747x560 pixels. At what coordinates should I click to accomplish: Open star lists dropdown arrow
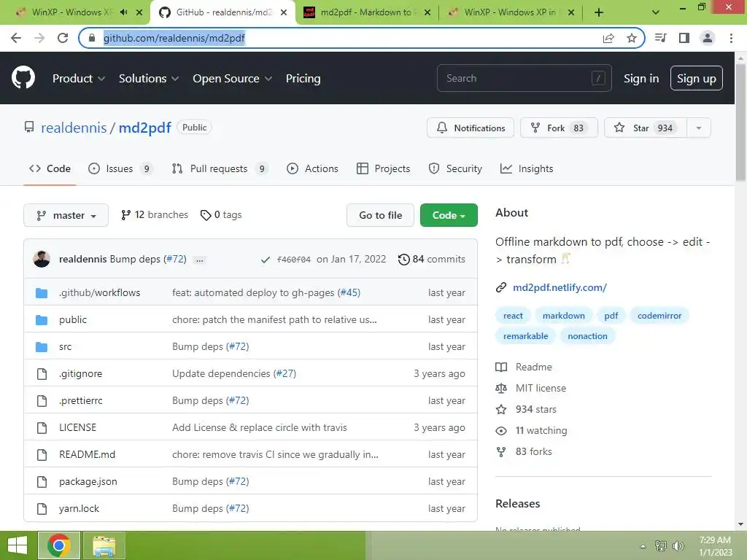[x=699, y=128]
